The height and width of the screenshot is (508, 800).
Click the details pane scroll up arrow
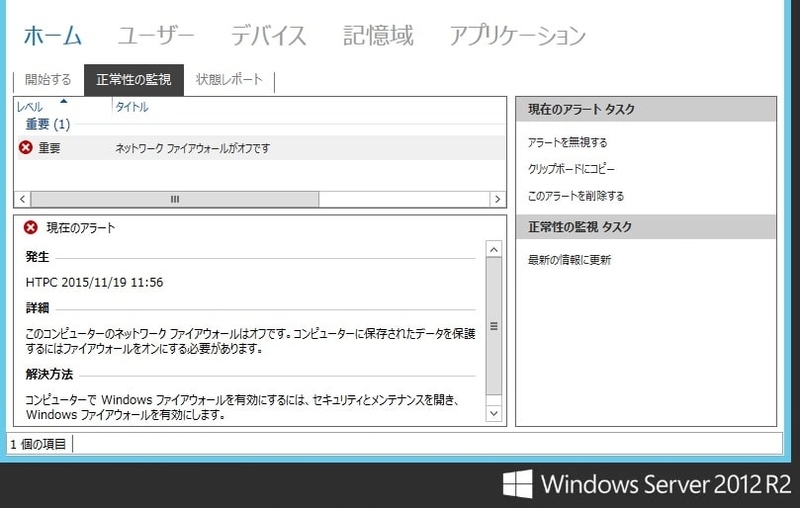point(493,249)
